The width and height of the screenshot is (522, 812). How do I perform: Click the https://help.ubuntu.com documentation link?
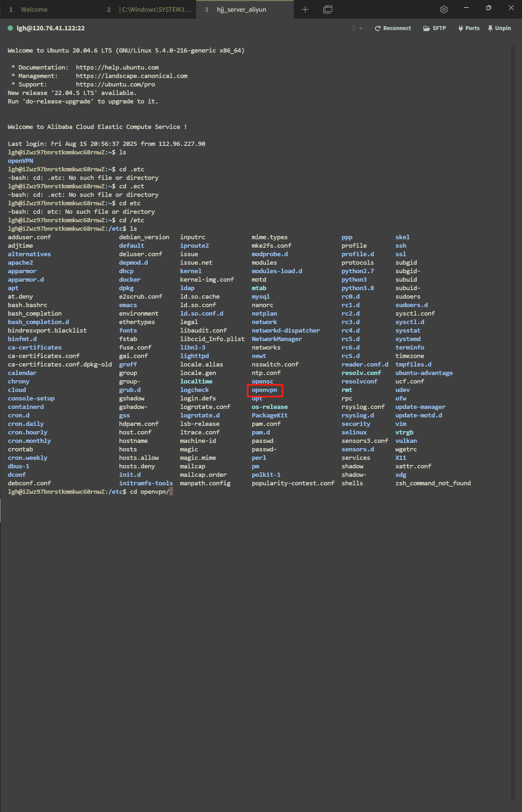[117, 68]
